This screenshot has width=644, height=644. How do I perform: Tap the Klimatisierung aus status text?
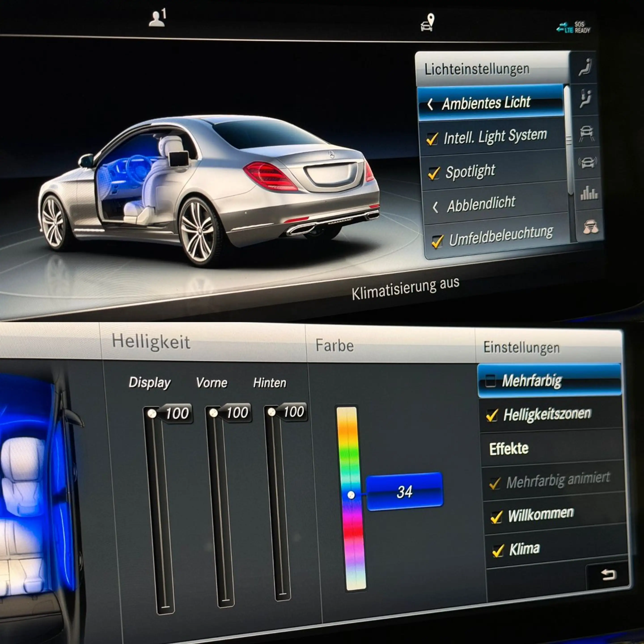pos(405,289)
